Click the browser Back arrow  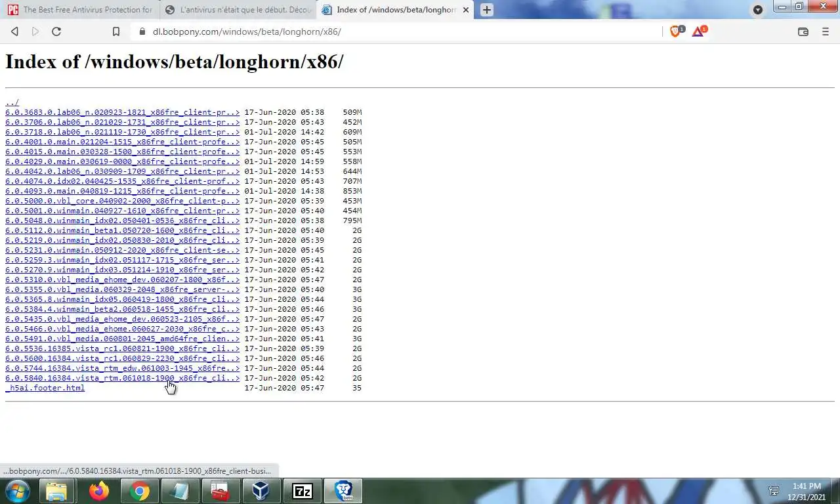coord(14,31)
